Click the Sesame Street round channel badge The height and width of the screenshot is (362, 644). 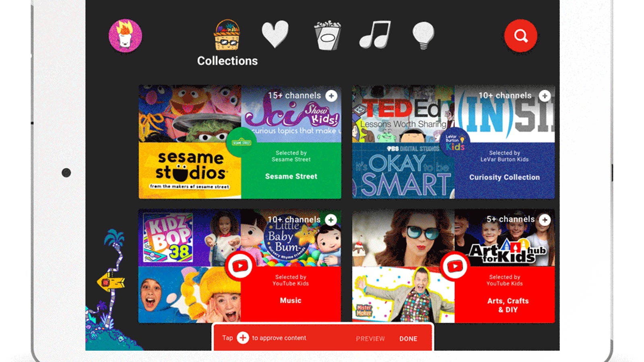[241, 142]
